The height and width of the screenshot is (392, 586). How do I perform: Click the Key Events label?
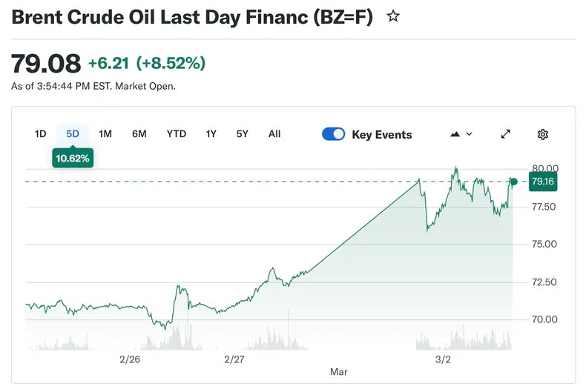(381, 135)
